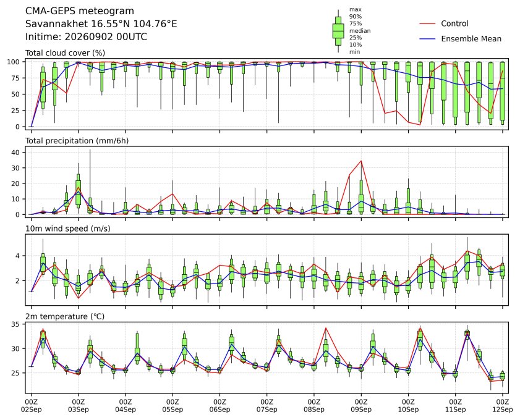Click the control precipitation peak near 09Sep

[361, 161]
